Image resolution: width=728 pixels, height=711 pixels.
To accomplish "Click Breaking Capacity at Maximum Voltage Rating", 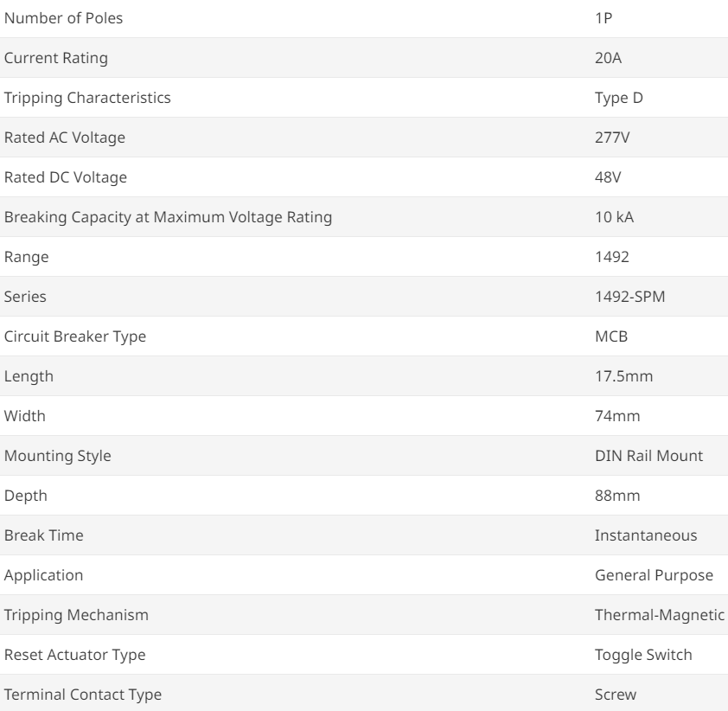I will click(169, 217).
